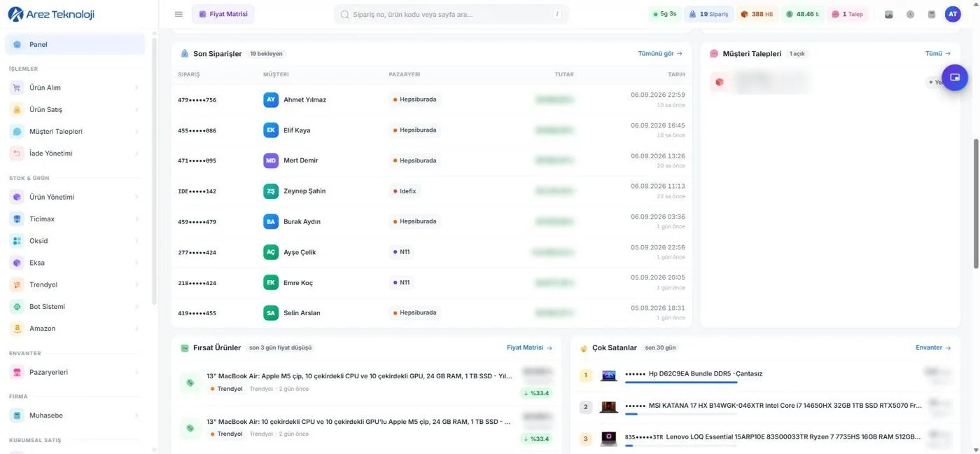Click the Eksa sidebar icon
This screenshot has height=454, width=980.
(17, 263)
